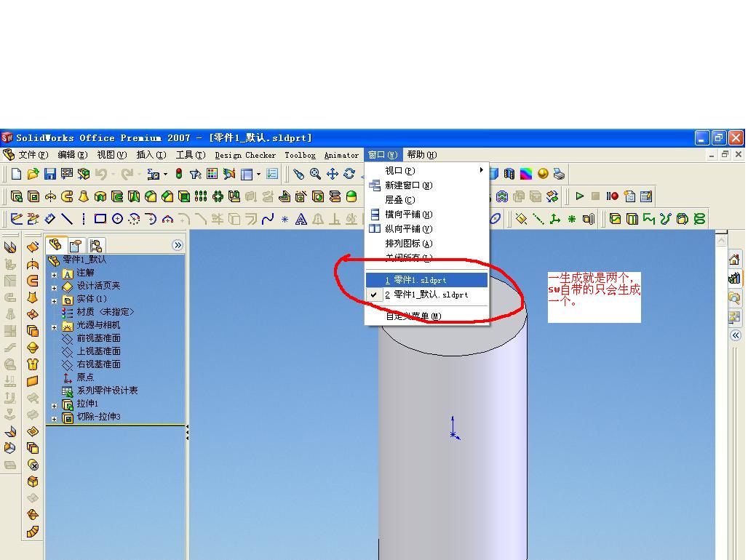The width and height of the screenshot is (748, 560).
Task: Expand the 光源与相机 tree node
Action: (x=54, y=327)
